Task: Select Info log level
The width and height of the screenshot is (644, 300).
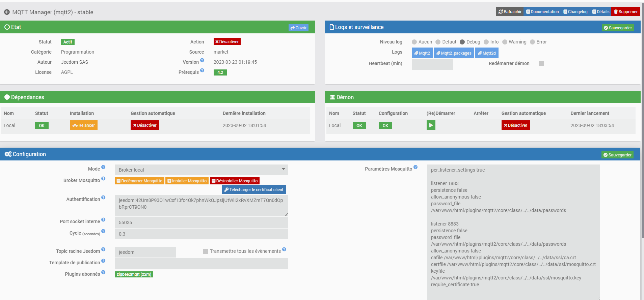Action: 486,42
